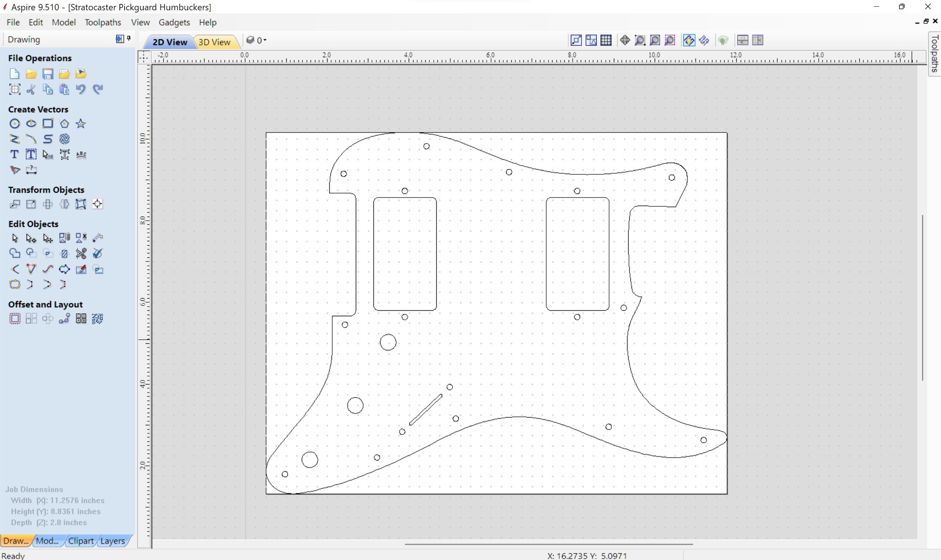Image resolution: width=941 pixels, height=560 pixels.
Task: Open the Draw Text tool
Action: tap(14, 154)
